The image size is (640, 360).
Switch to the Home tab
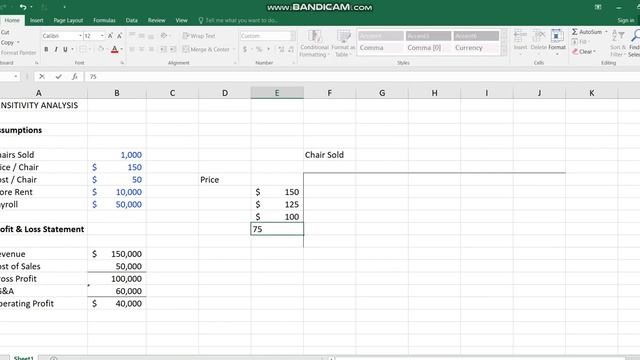tap(12, 20)
